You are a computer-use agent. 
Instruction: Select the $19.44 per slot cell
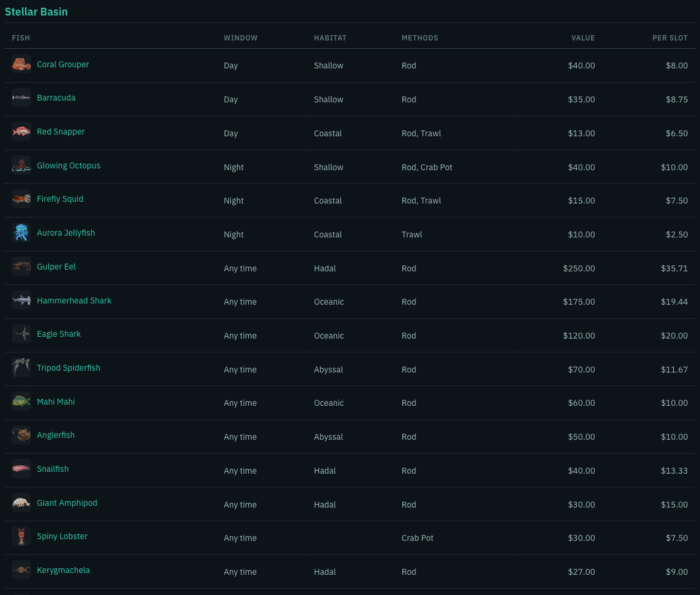click(x=674, y=302)
